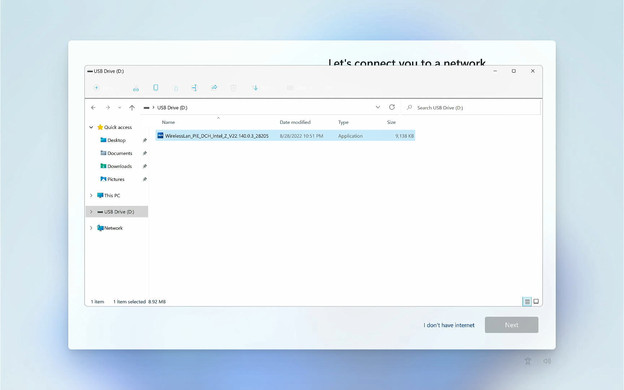Click the Paste icon in toolbar
This screenshot has width=624, height=390.
click(176, 88)
